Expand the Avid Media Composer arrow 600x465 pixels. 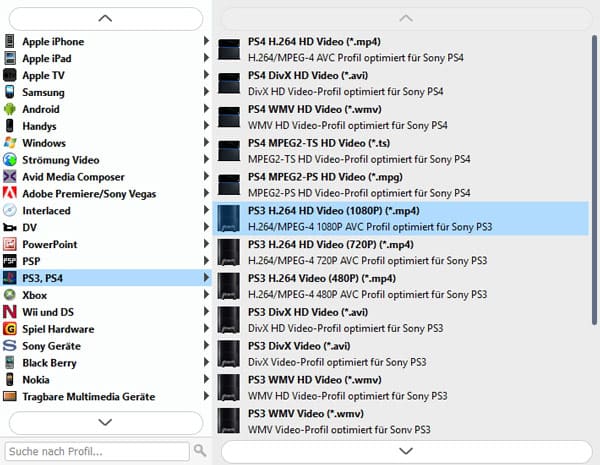(x=206, y=177)
